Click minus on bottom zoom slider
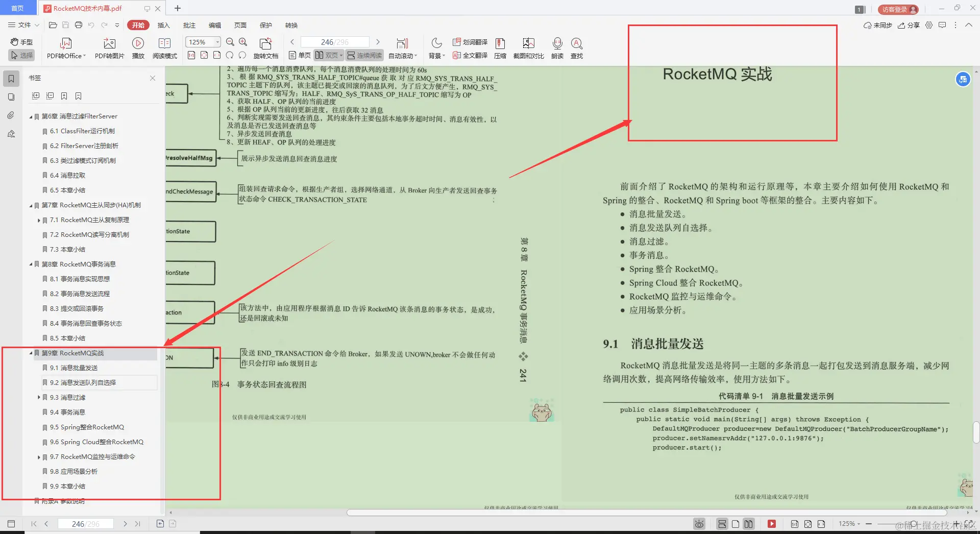 pyautogui.click(x=869, y=523)
